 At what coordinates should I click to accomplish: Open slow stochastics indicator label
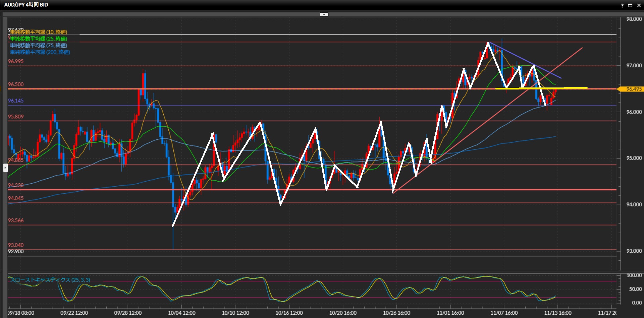pos(50,280)
